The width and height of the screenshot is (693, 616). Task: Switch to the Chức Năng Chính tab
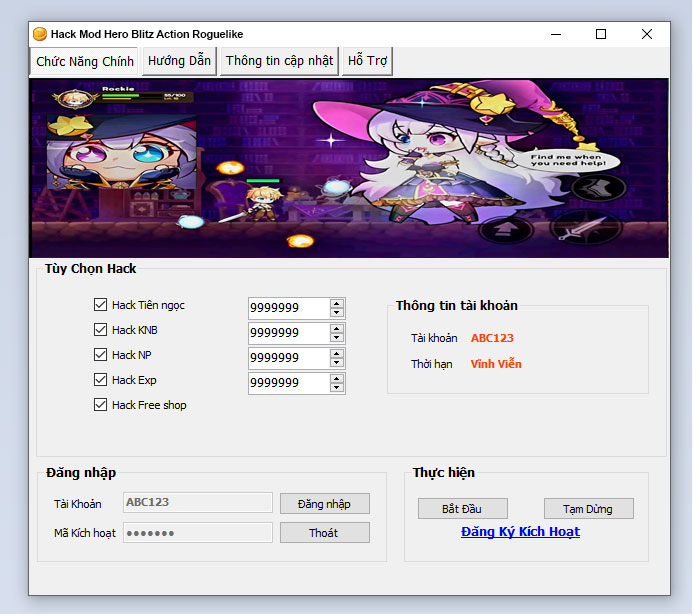pyautogui.click(x=85, y=61)
